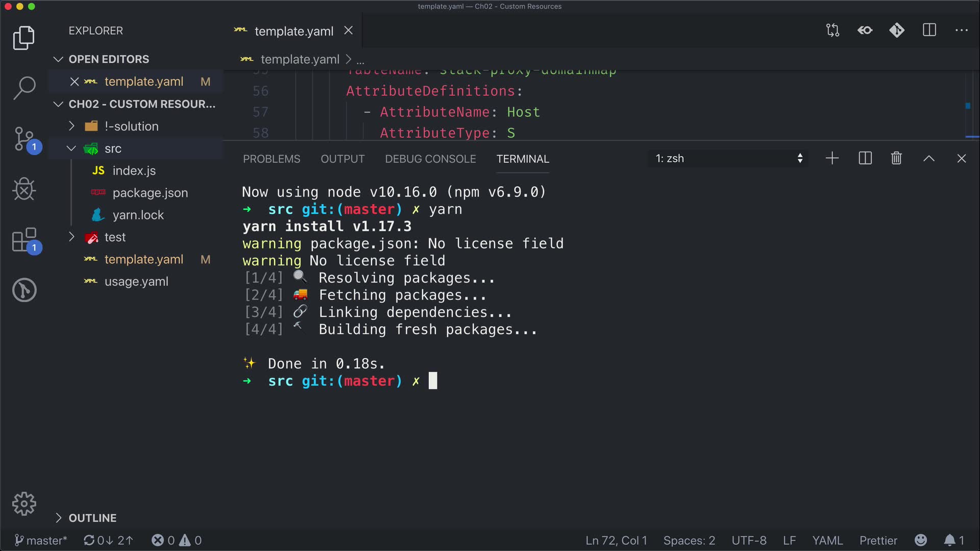
Task: Click YAML language mode in status bar
Action: pos(827,540)
